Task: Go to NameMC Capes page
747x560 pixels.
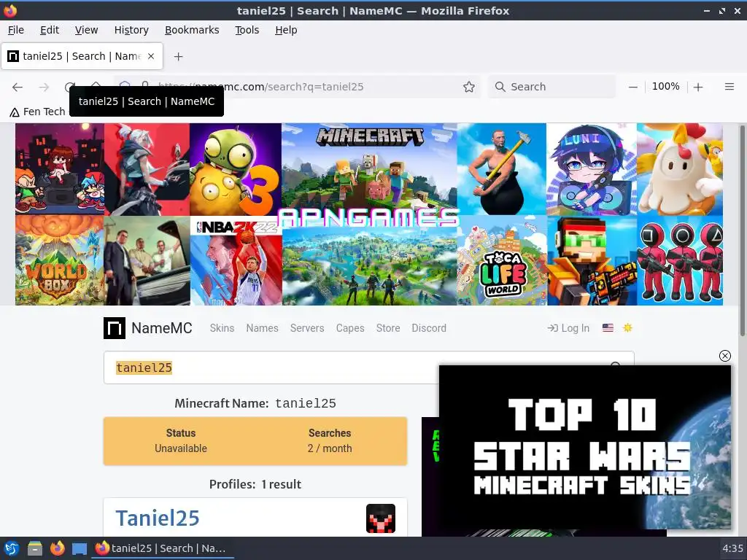Action: (350, 328)
